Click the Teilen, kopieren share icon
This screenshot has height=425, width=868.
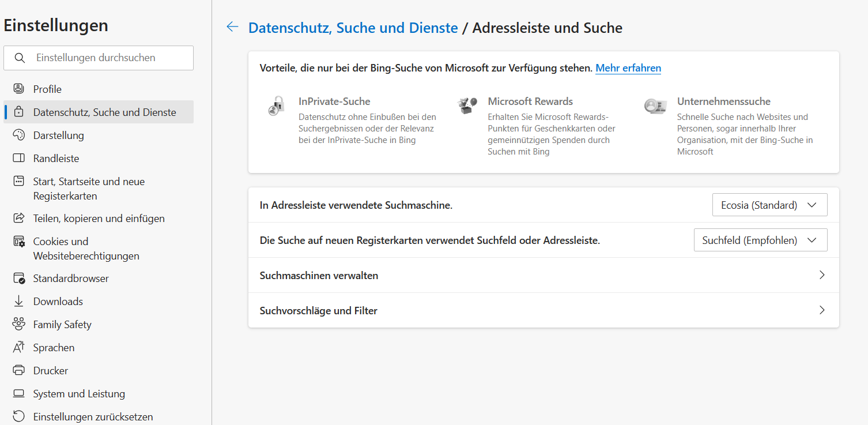point(19,218)
